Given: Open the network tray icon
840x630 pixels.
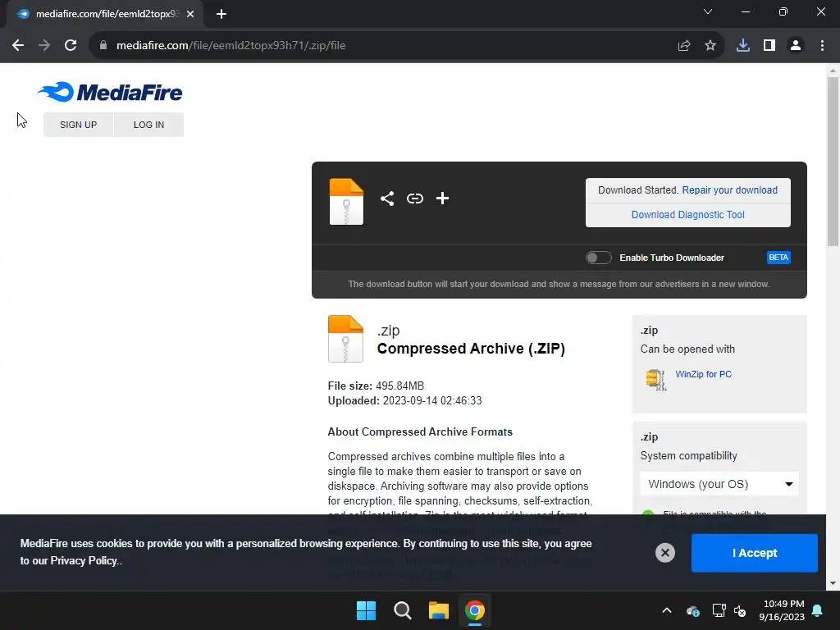Looking at the screenshot, I should click(x=719, y=610).
